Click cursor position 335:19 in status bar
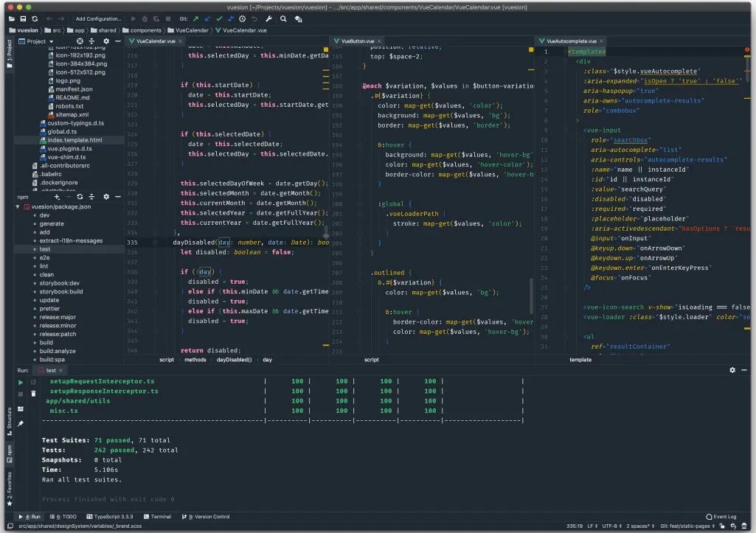Viewport: 756px width, 533px height. click(x=575, y=526)
